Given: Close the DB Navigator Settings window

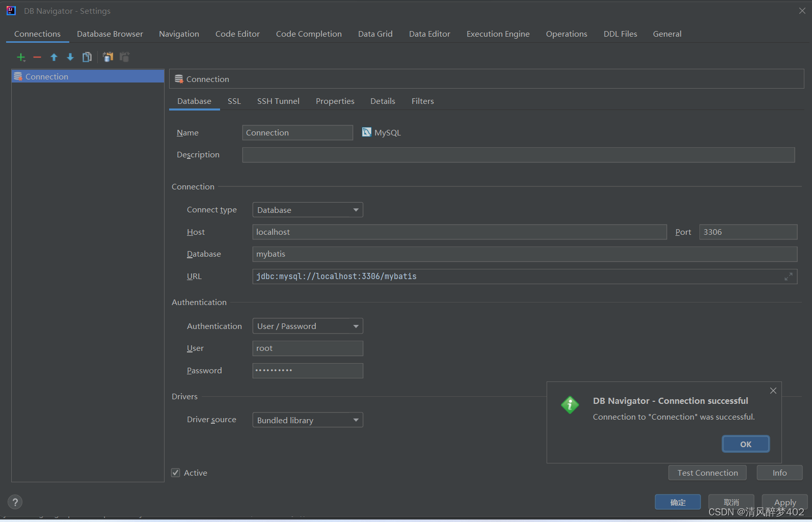Looking at the screenshot, I should pyautogui.click(x=802, y=11).
